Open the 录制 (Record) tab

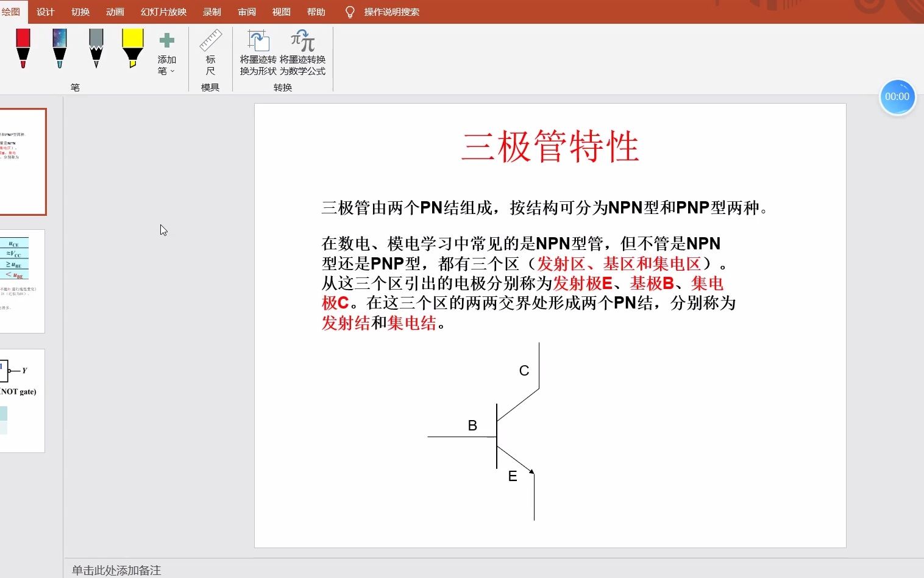211,12
